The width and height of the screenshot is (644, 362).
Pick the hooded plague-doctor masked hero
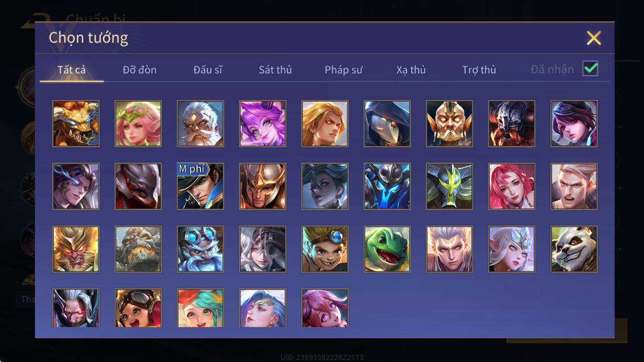387,124
